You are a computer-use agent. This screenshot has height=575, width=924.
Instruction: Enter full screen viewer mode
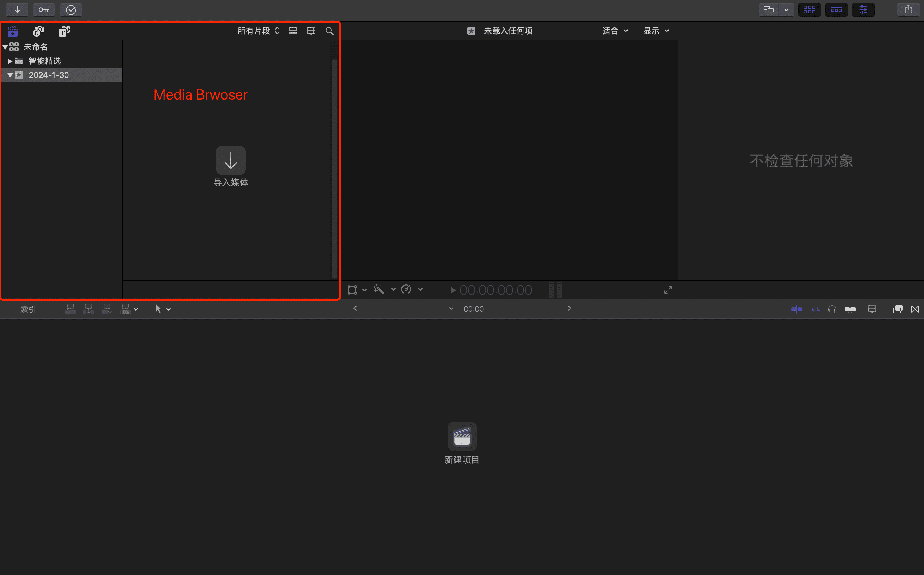(x=668, y=290)
